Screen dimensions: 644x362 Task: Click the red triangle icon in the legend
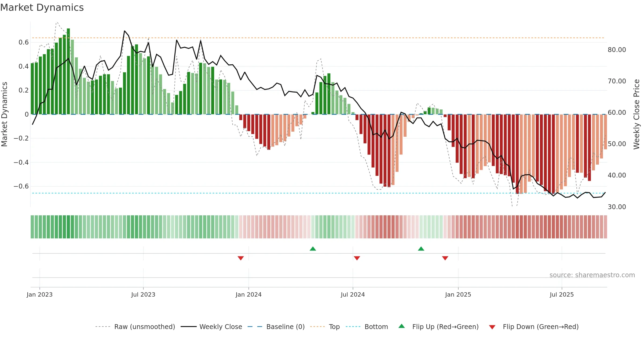coord(492,327)
